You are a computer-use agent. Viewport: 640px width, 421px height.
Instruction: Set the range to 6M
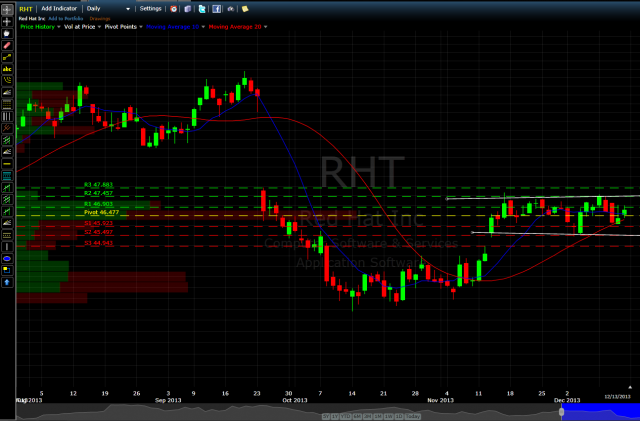click(357, 417)
